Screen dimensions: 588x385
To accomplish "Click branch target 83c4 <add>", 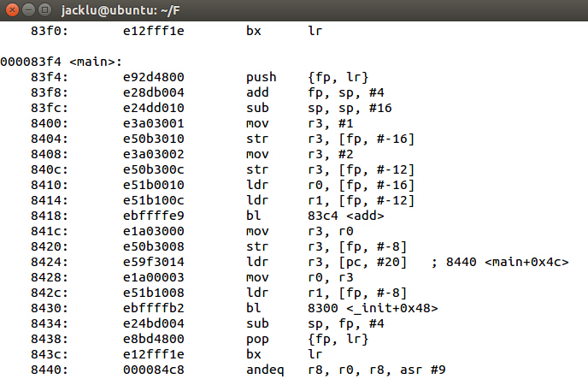I will [346, 216].
